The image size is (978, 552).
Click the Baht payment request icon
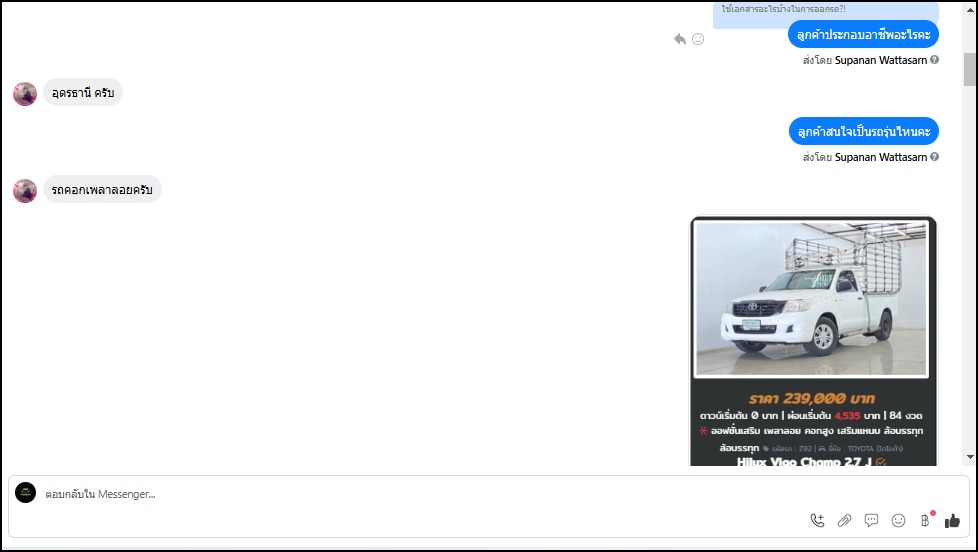click(x=926, y=520)
